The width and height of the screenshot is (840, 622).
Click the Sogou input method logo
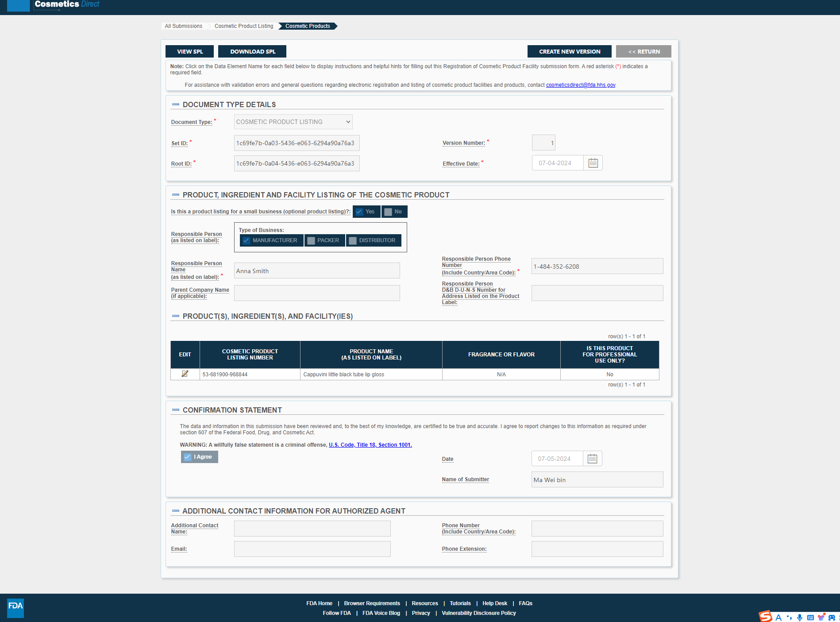click(x=766, y=617)
